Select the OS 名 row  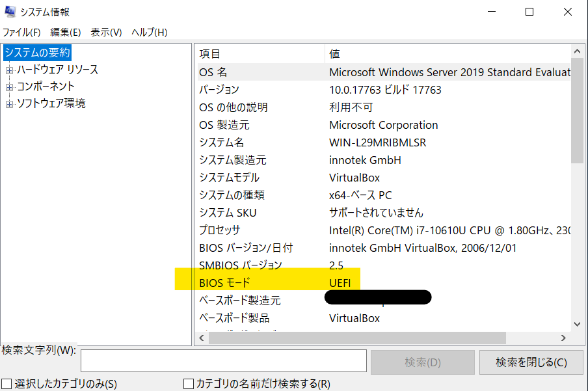pyautogui.click(x=384, y=72)
